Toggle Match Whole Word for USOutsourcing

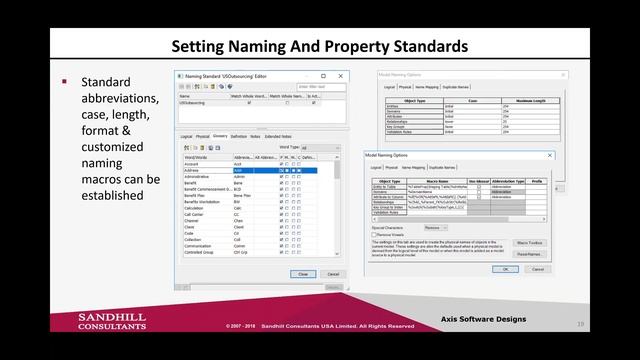point(249,103)
